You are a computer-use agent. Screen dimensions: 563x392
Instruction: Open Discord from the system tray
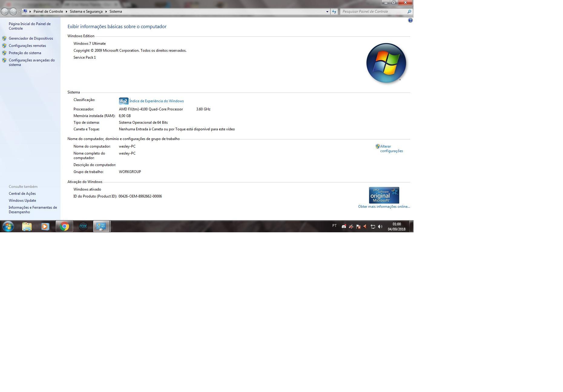(x=344, y=227)
